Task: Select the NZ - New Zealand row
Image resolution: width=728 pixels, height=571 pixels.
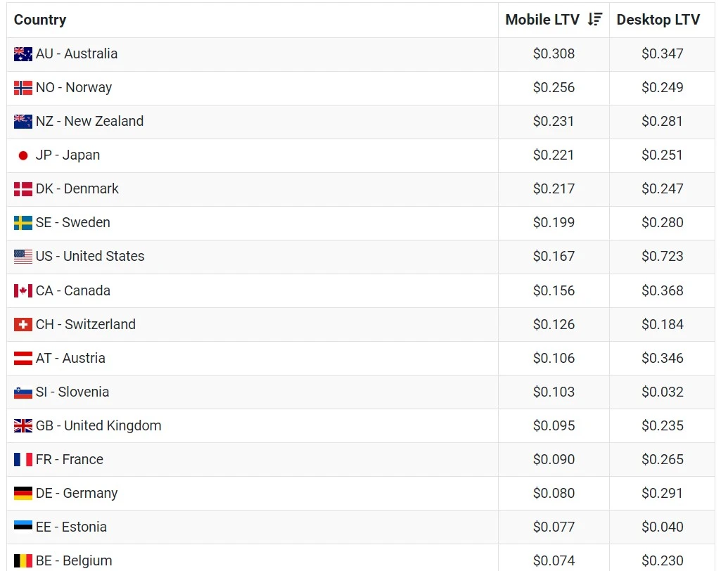Action: (361, 122)
